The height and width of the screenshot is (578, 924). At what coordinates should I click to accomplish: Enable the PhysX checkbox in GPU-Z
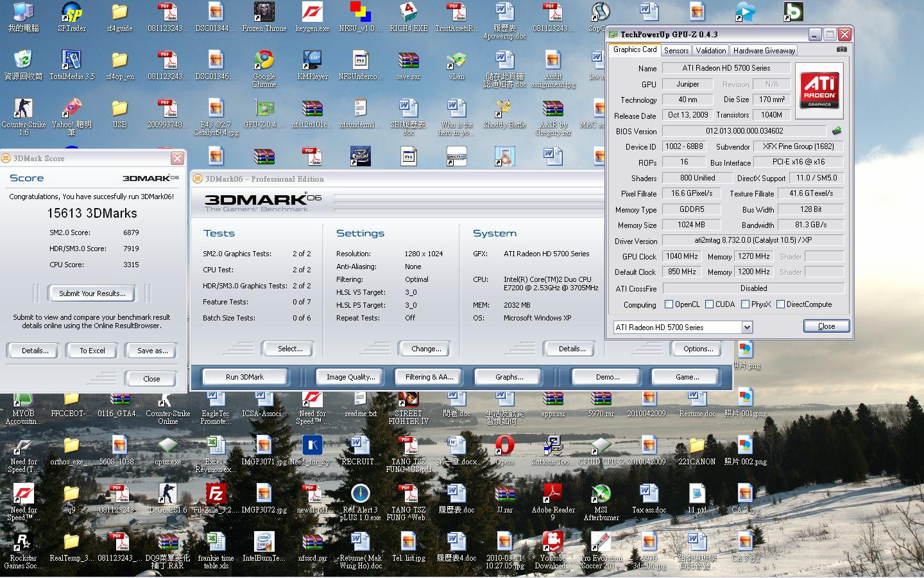[745, 304]
